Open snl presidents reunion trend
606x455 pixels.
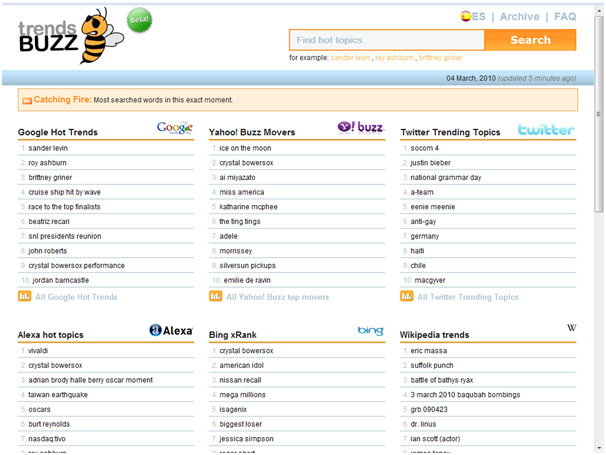[65, 236]
